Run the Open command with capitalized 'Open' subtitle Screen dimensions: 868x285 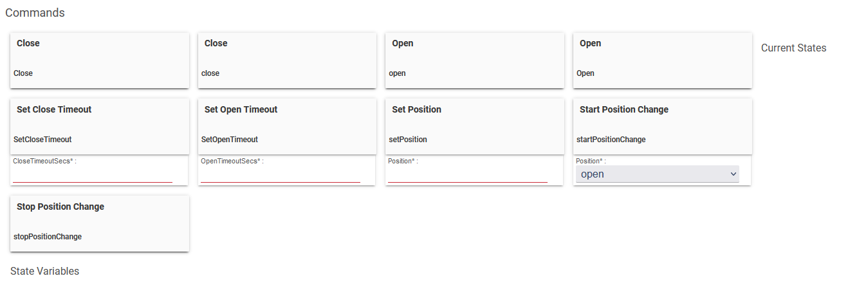[x=662, y=60]
